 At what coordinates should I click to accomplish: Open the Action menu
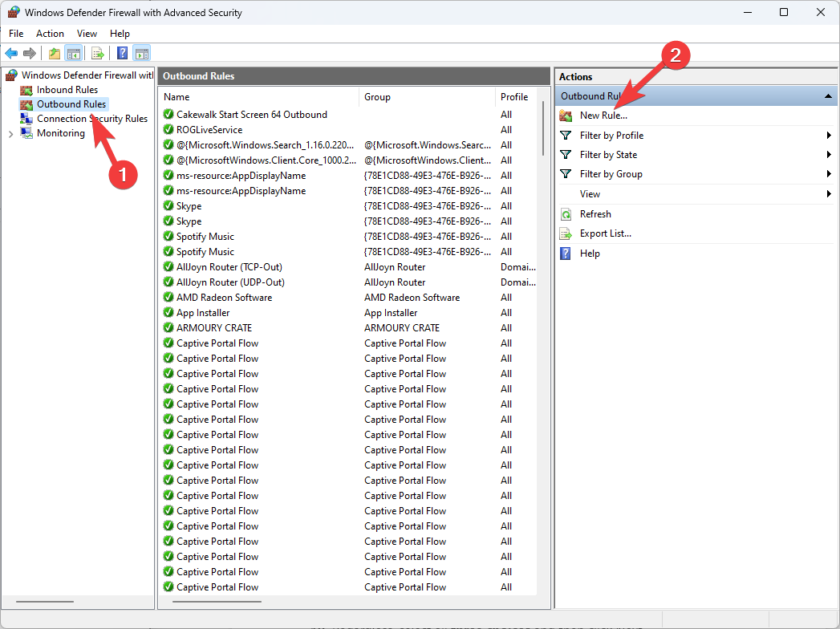(x=50, y=34)
